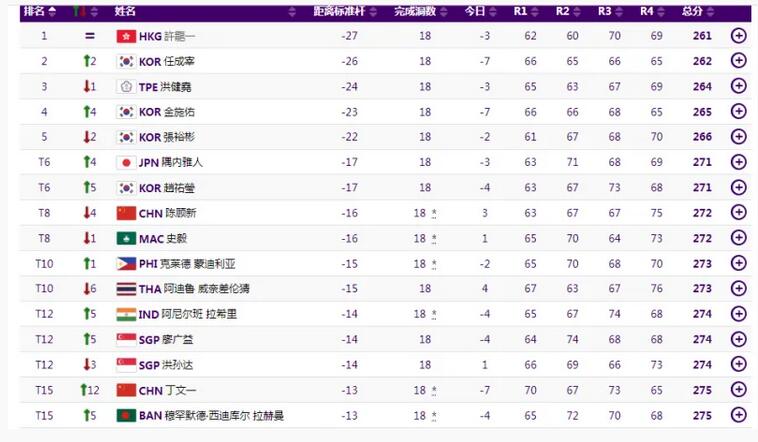Expand the row for KOR 任成宰
Image resolution: width=758 pixels, height=442 pixels.
point(739,61)
